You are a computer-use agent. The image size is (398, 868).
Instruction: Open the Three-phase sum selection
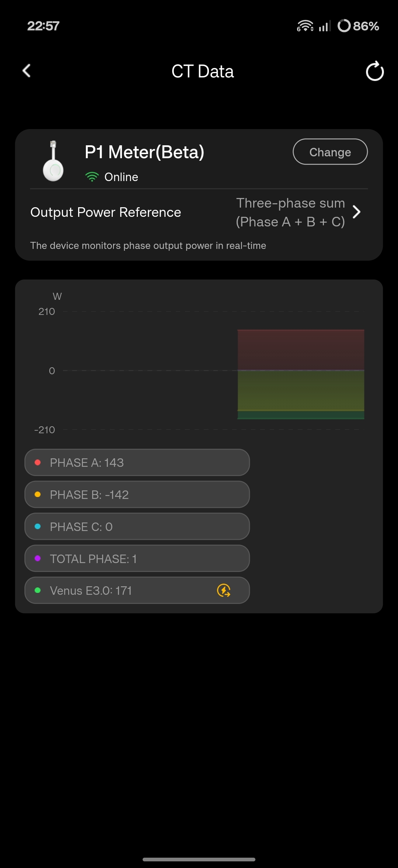point(290,212)
